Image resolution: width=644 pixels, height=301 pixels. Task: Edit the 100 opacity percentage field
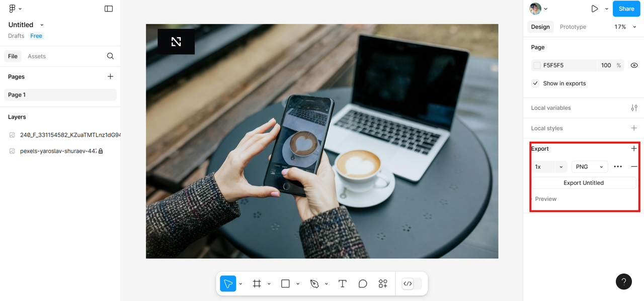point(606,65)
